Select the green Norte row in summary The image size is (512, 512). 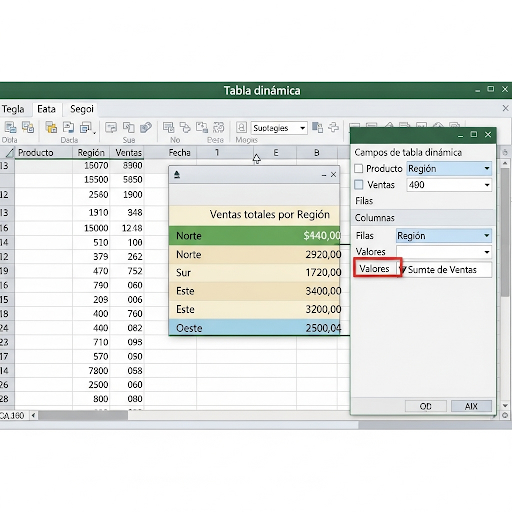pos(254,236)
